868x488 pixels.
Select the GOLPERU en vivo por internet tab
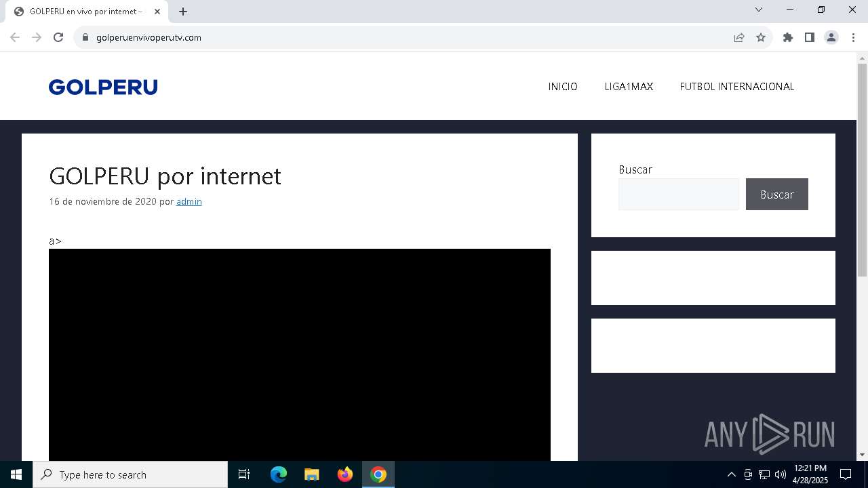(x=87, y=12)
